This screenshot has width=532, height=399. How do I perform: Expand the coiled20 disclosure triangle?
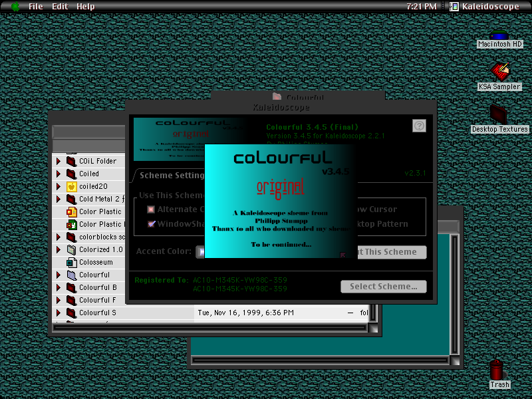59,186
